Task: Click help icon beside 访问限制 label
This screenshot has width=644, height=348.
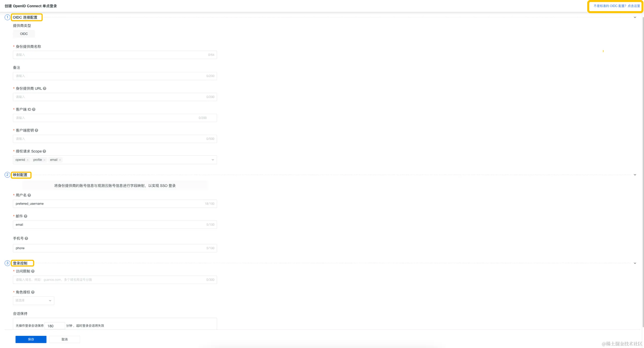Action: click(33, 271)
